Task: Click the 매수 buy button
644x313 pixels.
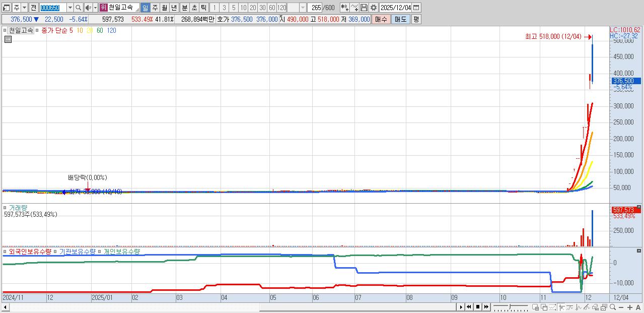Action: [381, 19]
